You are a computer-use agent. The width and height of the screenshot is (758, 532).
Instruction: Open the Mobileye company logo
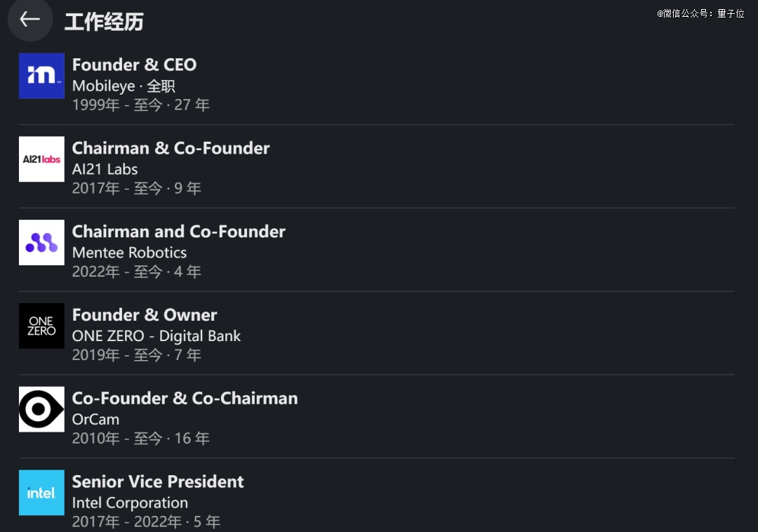[41, 76]
